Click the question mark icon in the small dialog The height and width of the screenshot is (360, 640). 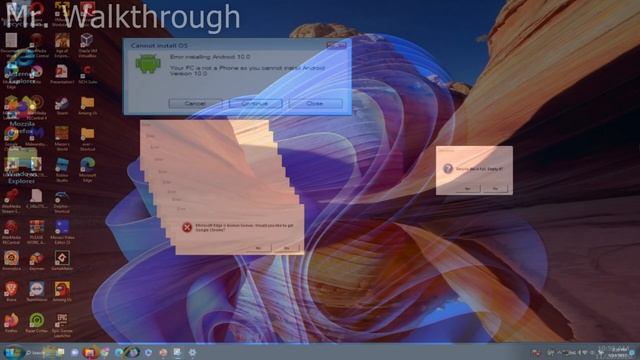coord(448,169)
